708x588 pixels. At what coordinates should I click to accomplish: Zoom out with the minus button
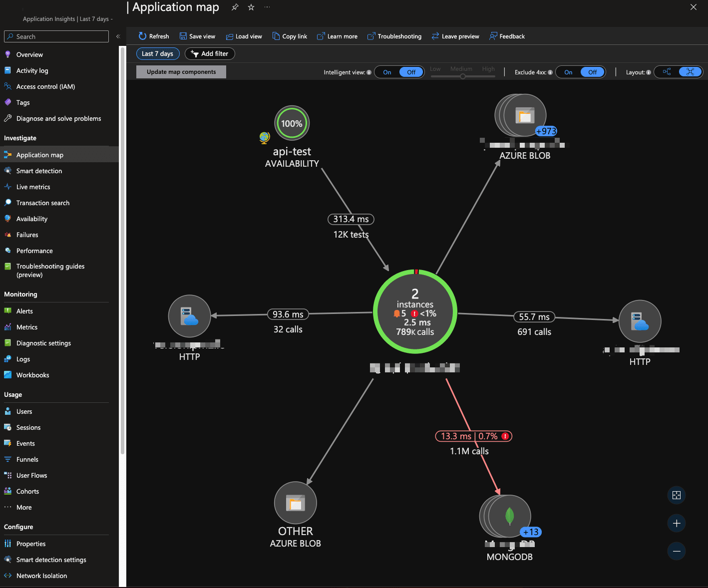[x=677, y=551]
